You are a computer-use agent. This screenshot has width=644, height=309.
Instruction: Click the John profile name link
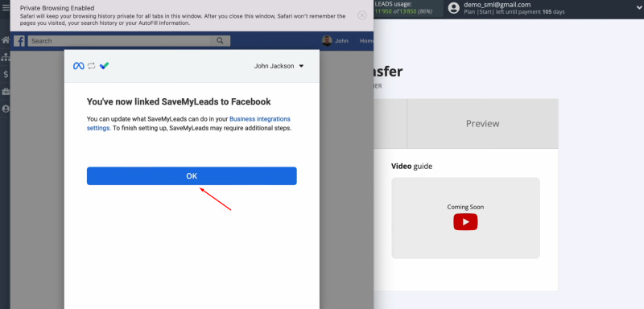(341, 41)
